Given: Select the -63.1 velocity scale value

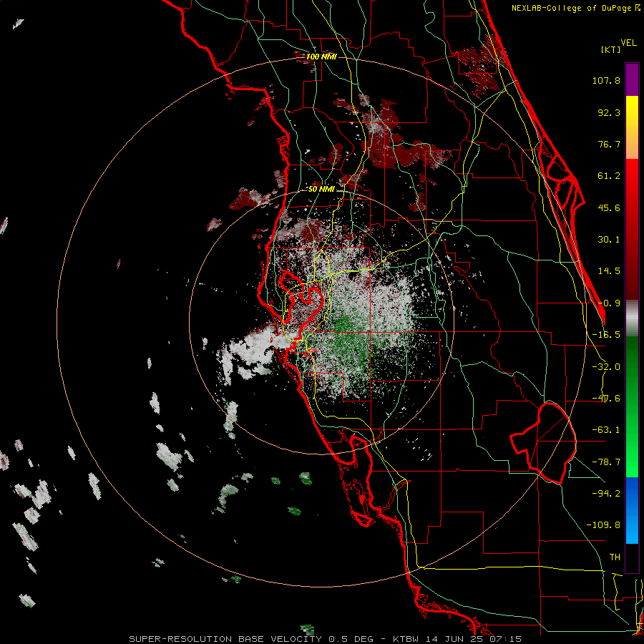Looking at the screenshot, I should click(x=606, y=430).
